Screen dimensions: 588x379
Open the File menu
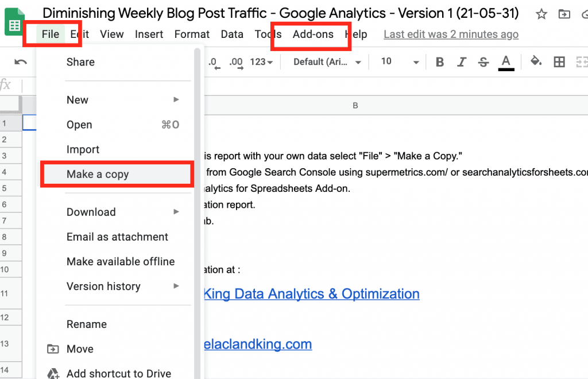coord(51,34)
